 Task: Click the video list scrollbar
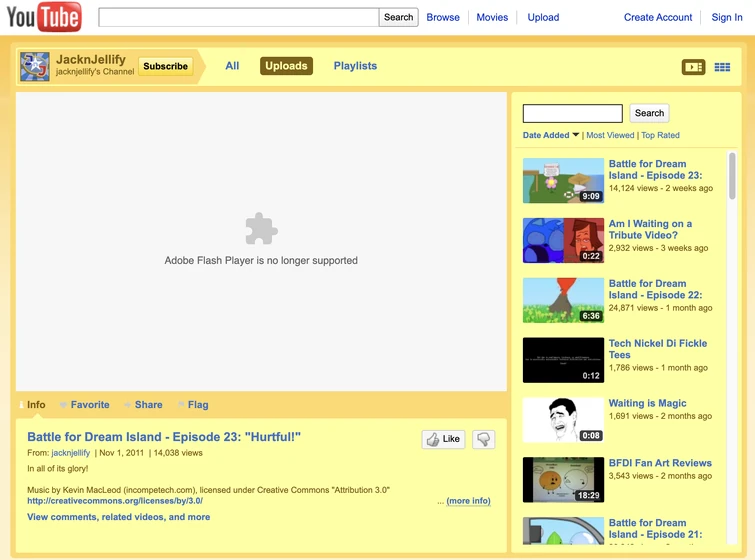tap(732, 176)
